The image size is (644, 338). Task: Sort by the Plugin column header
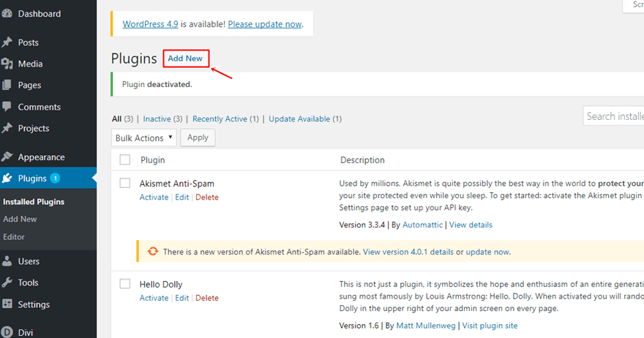click(153, 159)
